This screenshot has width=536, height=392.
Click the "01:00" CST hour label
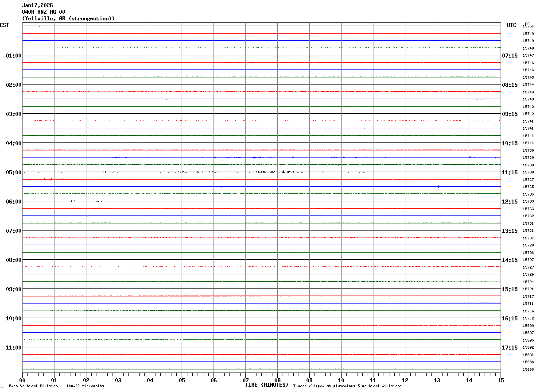pyautogui.click(x=14, y=56)
